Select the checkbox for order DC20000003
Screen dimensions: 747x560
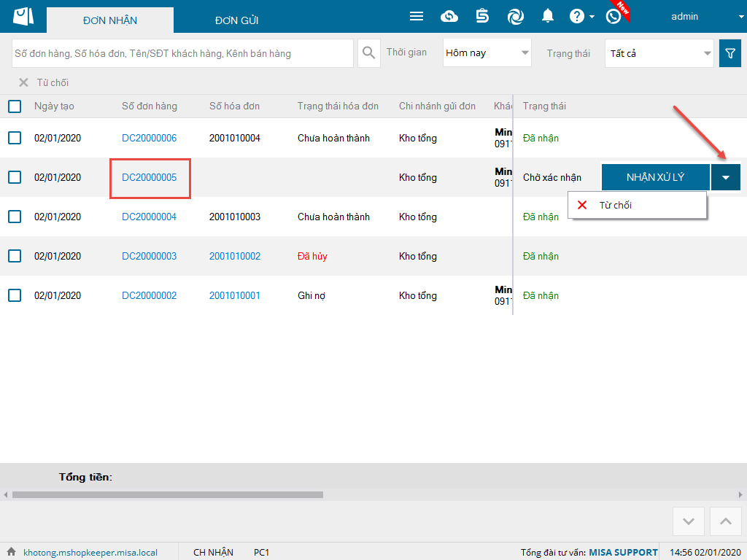pos(15,256)
